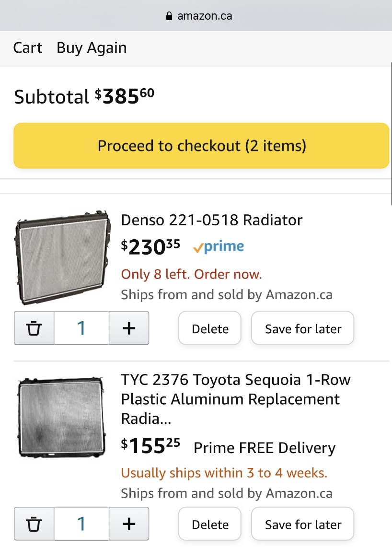This screenshot has width=392, height=548.
Task: Proceed to checkout with 2 items
Action: (201, 146)
